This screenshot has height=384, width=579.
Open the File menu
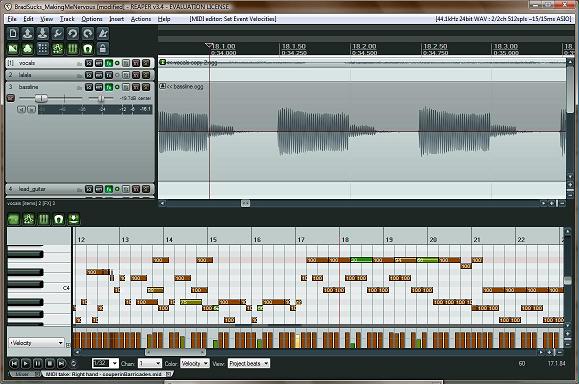tap(12, 19)
